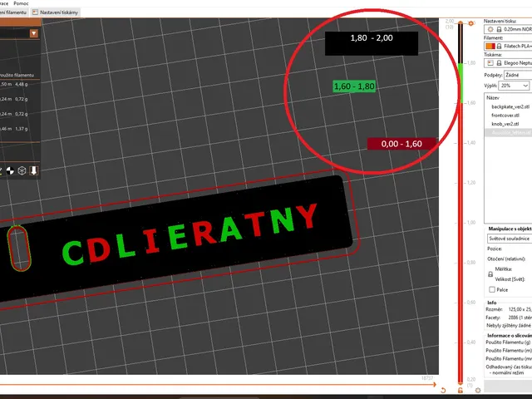This screenshot has height=399, width=532.
Task: Select knob_ver2.stl in the object list
Action: point(505,124)
